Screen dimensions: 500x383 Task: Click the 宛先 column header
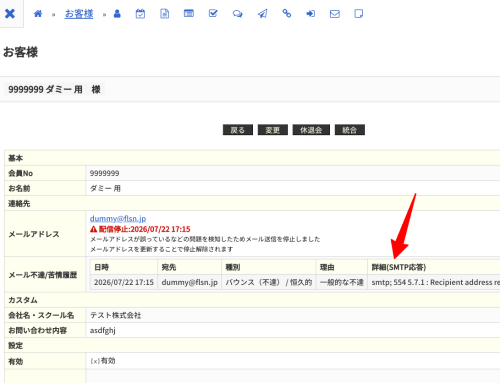pos(189,267)
